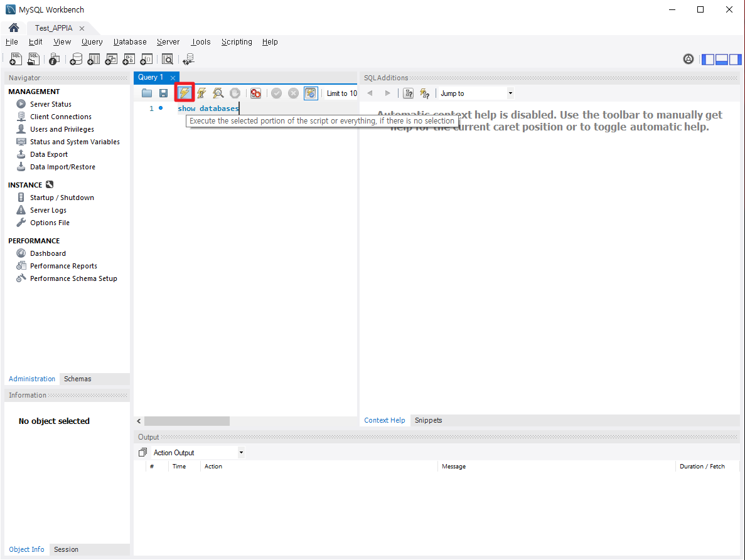Click the editor scrollbar left arrow

[x=139, y=421]
